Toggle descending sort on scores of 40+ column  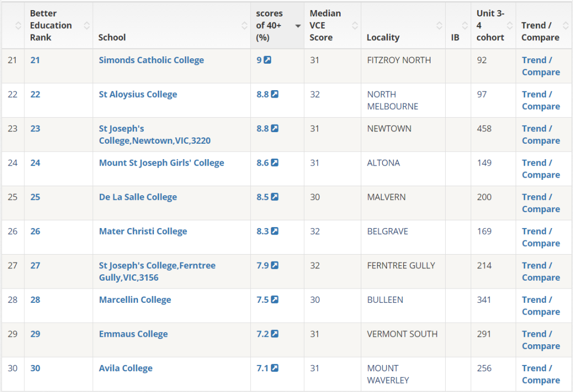pos(298,26)
